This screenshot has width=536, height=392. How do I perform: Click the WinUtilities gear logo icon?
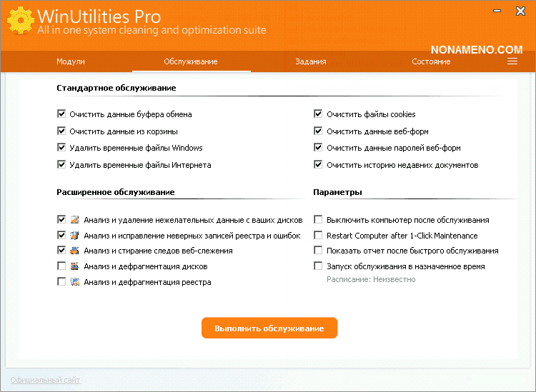pos(19,22)
